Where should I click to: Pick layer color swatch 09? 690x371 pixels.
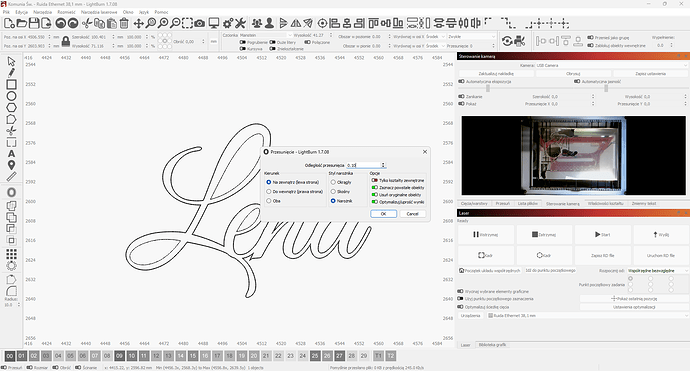click(x=119, y=356)
